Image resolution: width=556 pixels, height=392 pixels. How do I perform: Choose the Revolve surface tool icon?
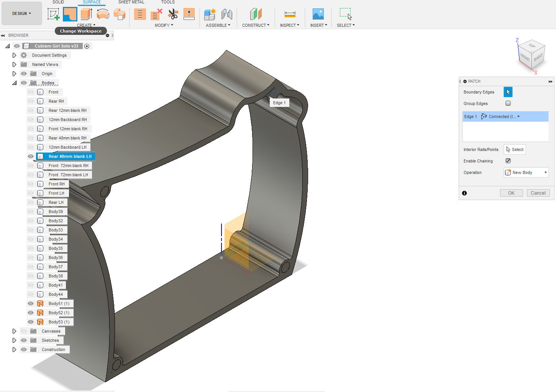pyautogui.click(x=103, y=14)
